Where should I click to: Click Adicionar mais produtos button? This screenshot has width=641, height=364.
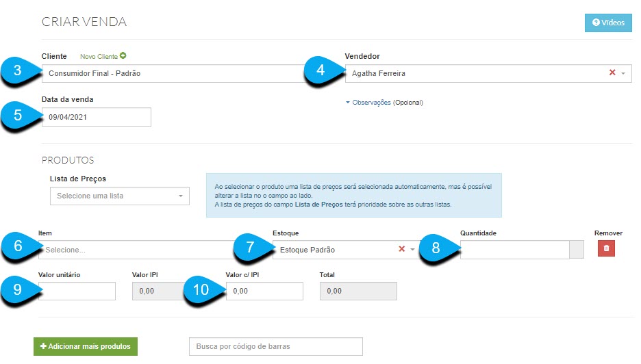coord(86,346)
